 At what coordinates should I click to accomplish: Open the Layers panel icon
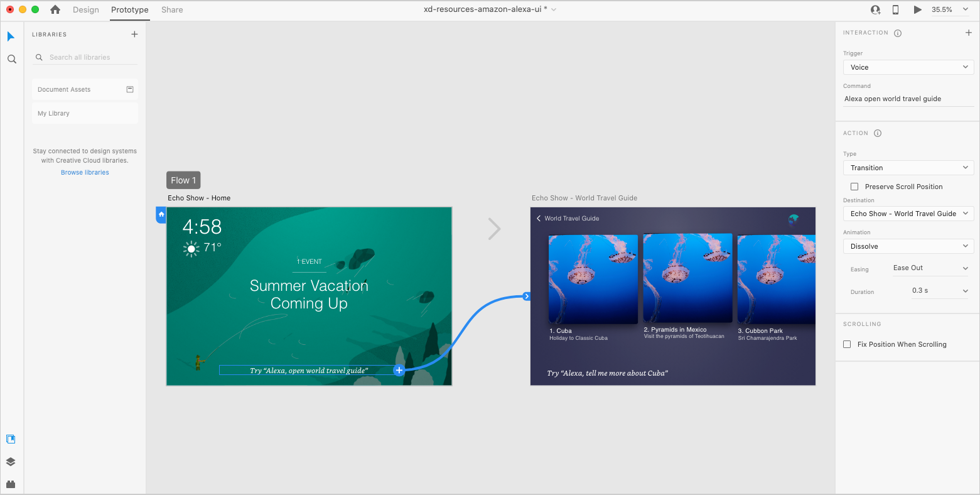[11, 462]
